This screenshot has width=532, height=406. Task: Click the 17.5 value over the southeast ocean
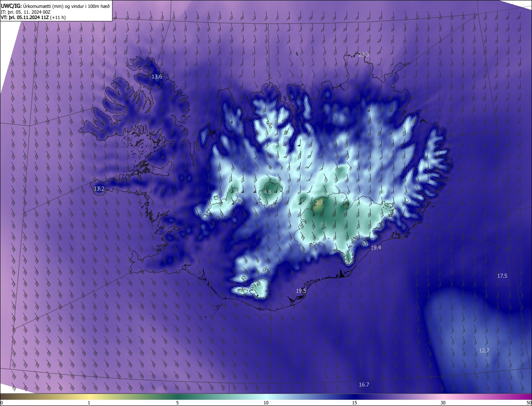pos(502,276)
